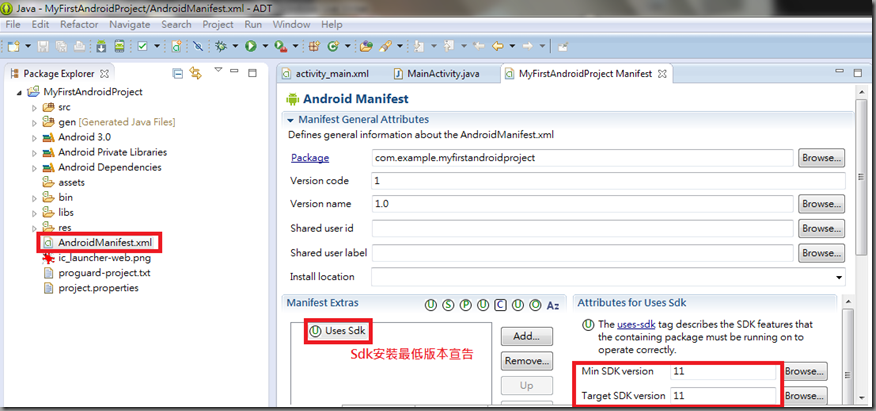Image resolution: width=876 pixels, height=411 pixels.
Task: Open the Refactor menu
Action: 79,25
